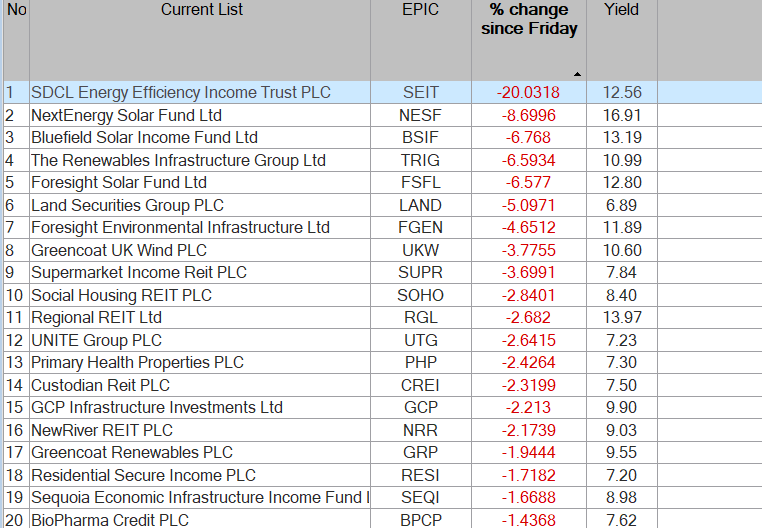Select Bluefield Solar Income Fund Ltd
762x528 pixels.
144,137
